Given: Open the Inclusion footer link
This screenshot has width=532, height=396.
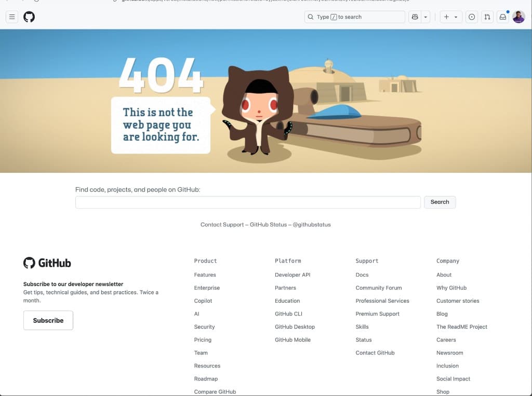Looking at the screenshot, I should 447,366.
